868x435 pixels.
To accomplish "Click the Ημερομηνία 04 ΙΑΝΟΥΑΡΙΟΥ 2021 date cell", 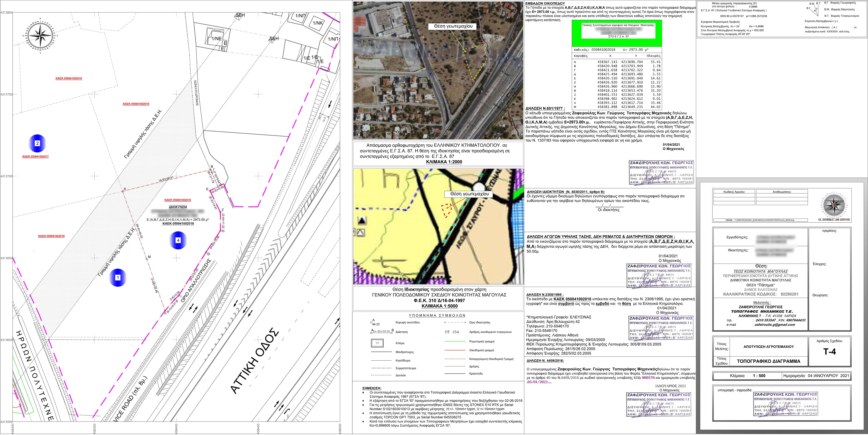I will pos(816,376).
